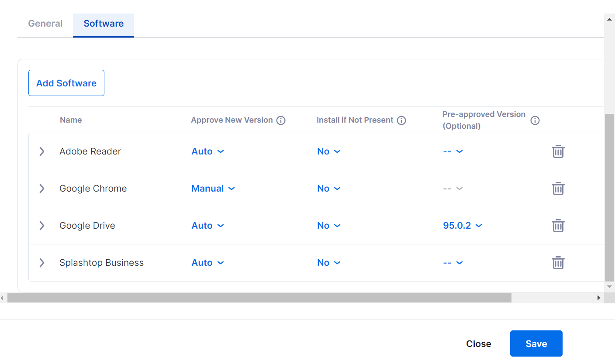Switch to the General tab
Viewport: 615px width, 364px height.
[x=45, y=24]
